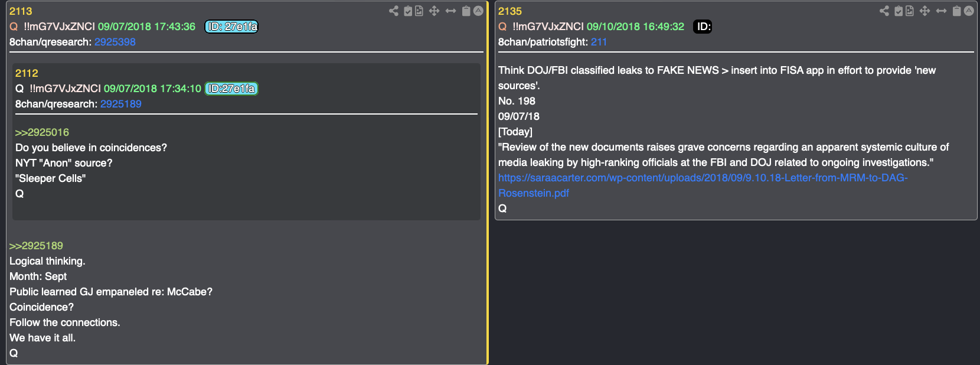Viewport: 980px width, 365px height.
Task: Open the 8chan/qresearch link 2925398
Action: click(115, 42)
